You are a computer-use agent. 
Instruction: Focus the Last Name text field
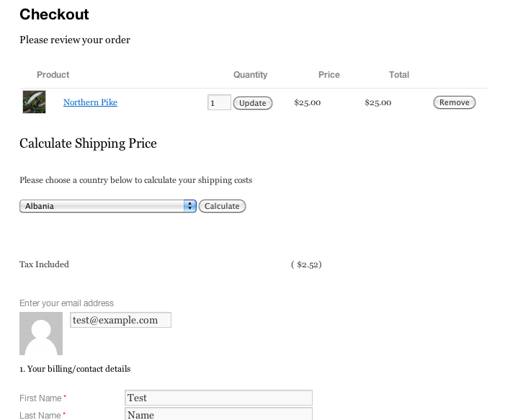click(218, 414)
